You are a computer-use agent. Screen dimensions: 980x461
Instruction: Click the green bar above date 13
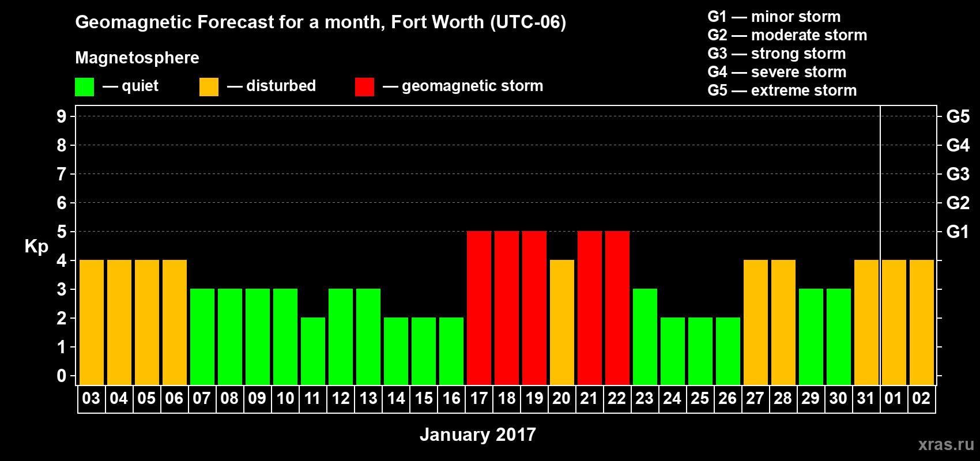(x=368, y=337)
